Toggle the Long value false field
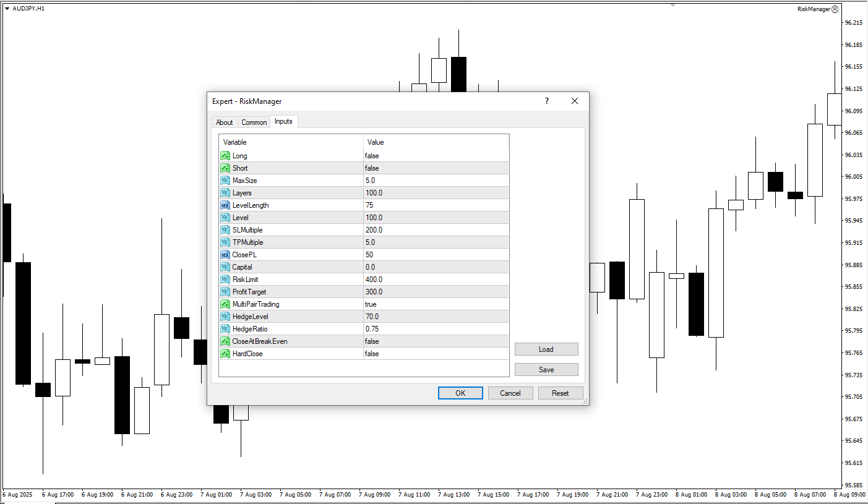This screenshot has height=504, width=868. 435,156
